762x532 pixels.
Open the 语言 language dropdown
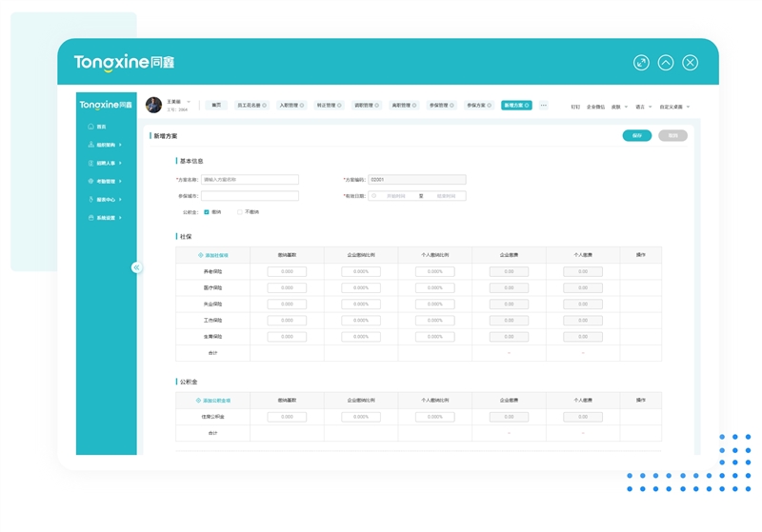pyautogui.click(x=643, y=107)
